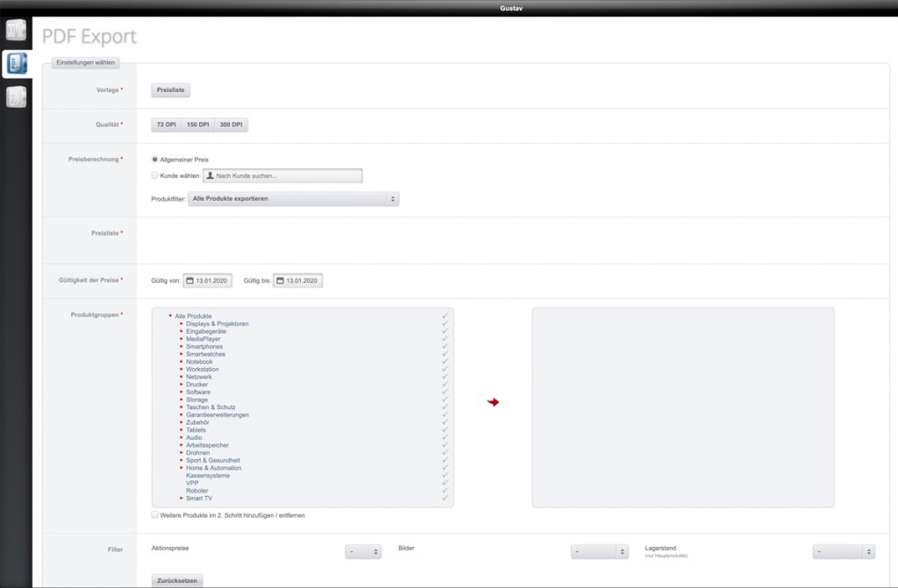Image resolution: width=898 pixels, height=588 pixels.
Task: Switch to the Einstellungen wählen tab
Action: pyautogui.click(x=85, y=62)
